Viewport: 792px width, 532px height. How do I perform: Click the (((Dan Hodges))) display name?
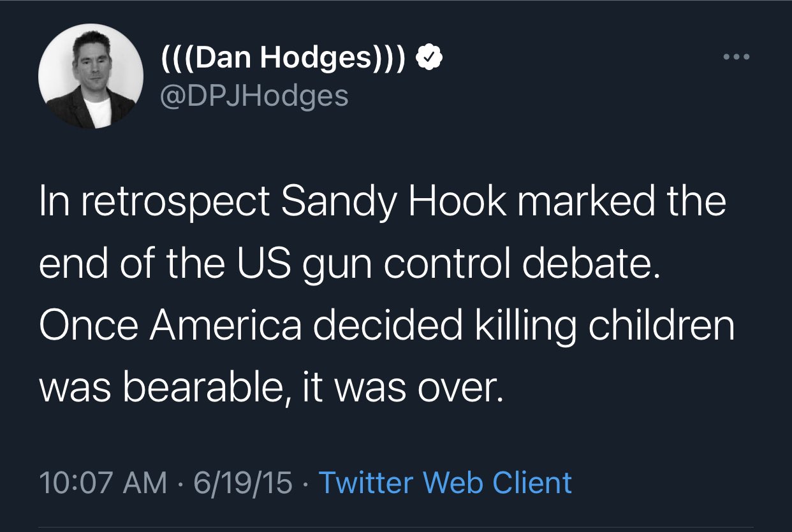tap(283, 59)
